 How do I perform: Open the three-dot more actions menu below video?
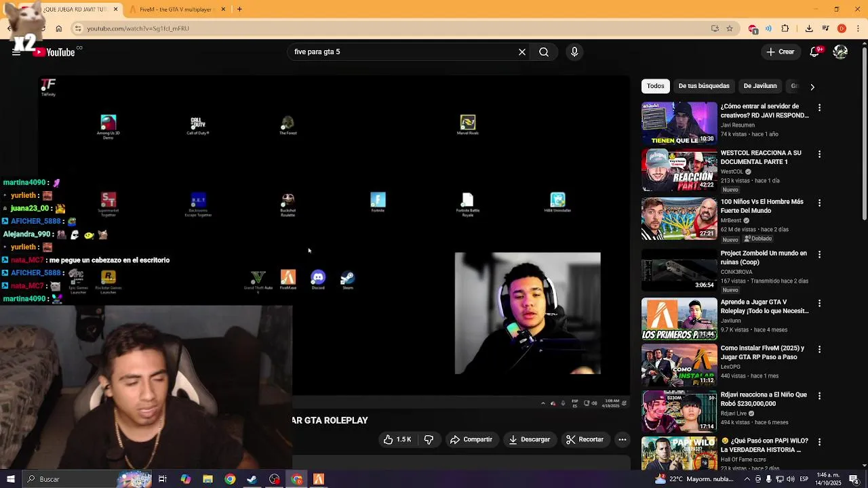[622, 440]
